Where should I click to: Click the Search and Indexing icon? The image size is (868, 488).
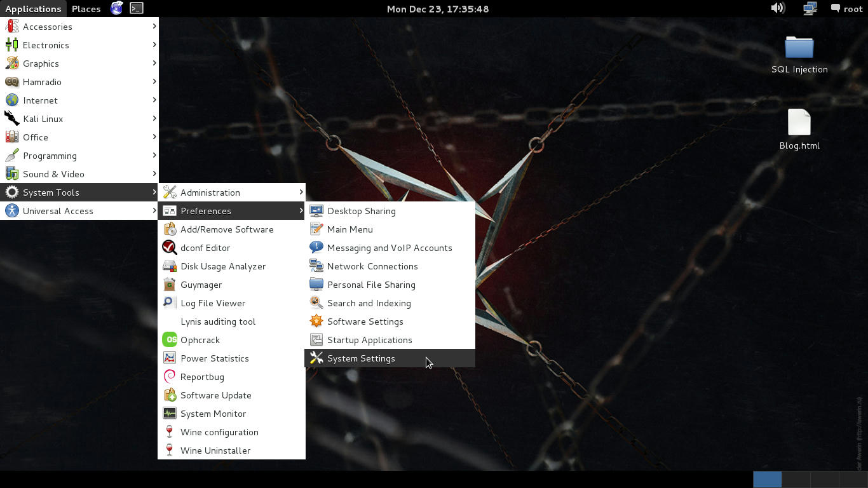tap(316, 303)
